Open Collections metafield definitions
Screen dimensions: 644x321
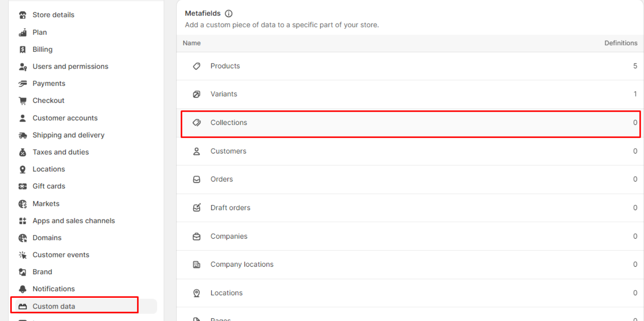410,123
